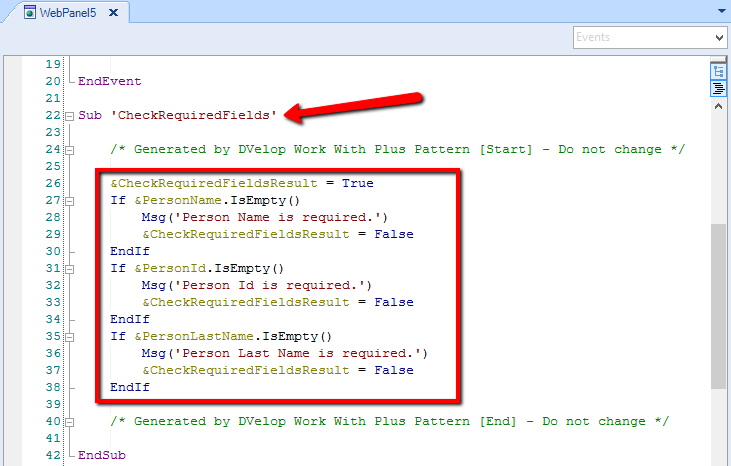Click EndIf on line 38
This screenshot has width=731, height=466.
[130, 387]
